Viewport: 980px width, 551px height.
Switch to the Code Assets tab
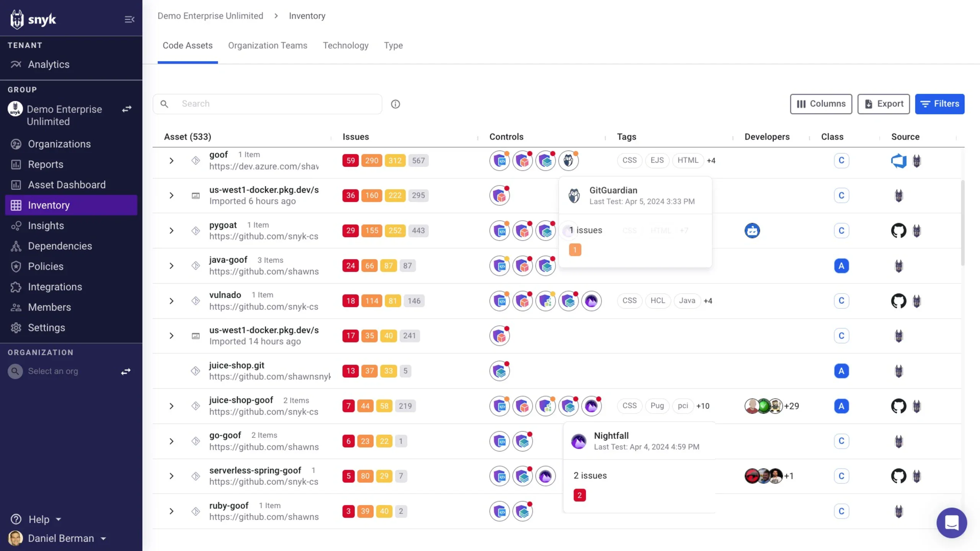pyautogui.click(x=188, y=46)
